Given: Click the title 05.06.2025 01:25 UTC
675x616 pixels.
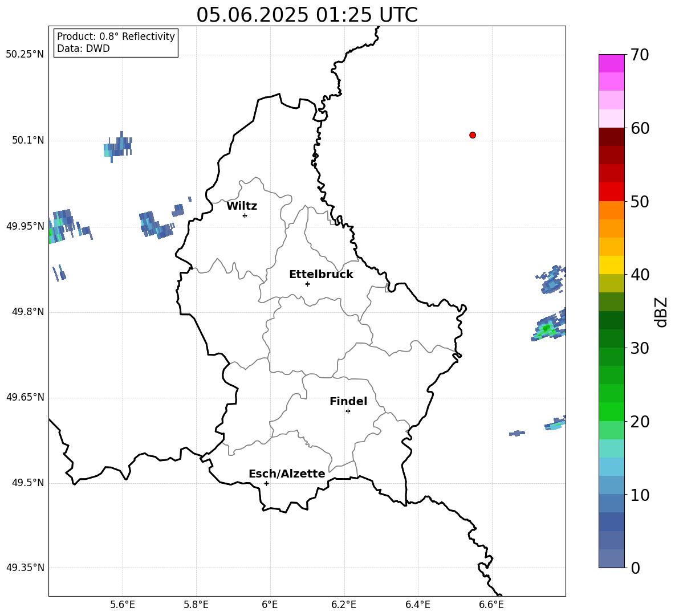Looking at the screenshot, I should tap(307, 15).
